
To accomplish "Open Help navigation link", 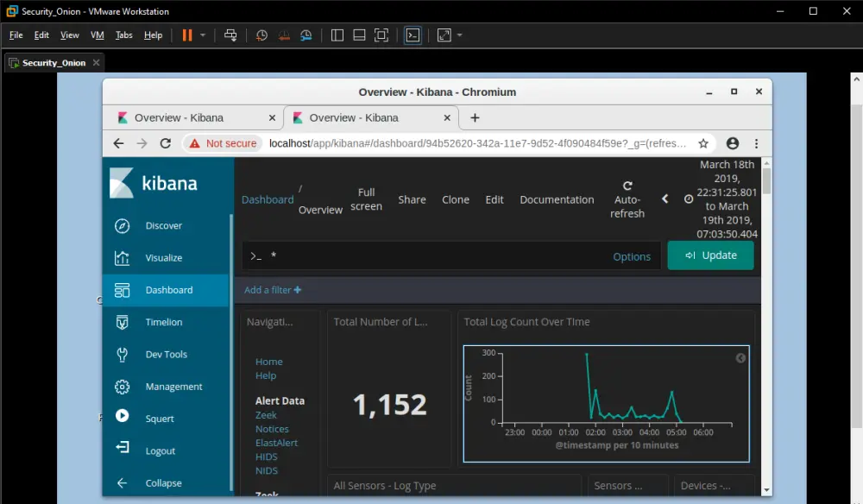I will [266, 375].
